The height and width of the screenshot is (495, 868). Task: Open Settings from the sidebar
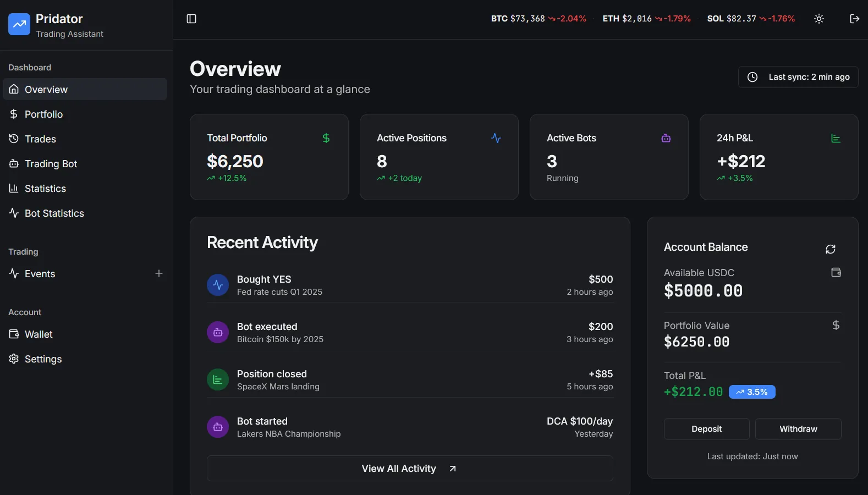pyautogui.click(x=85, y=359)
